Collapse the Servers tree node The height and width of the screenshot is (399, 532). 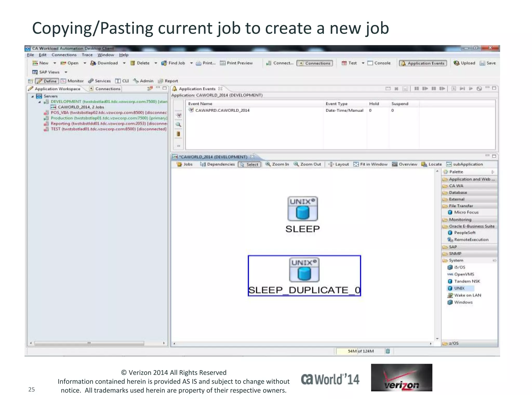[32, 96]
